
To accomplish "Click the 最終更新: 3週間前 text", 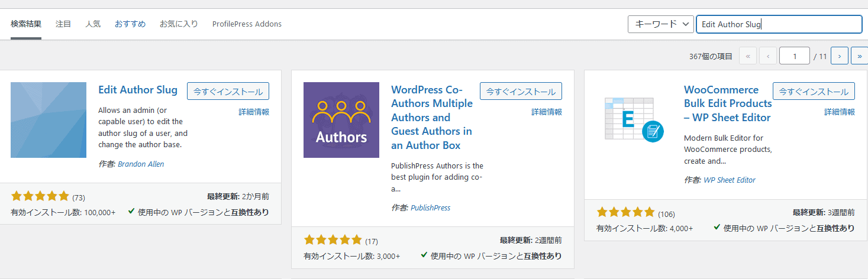I will click(824, 213).
